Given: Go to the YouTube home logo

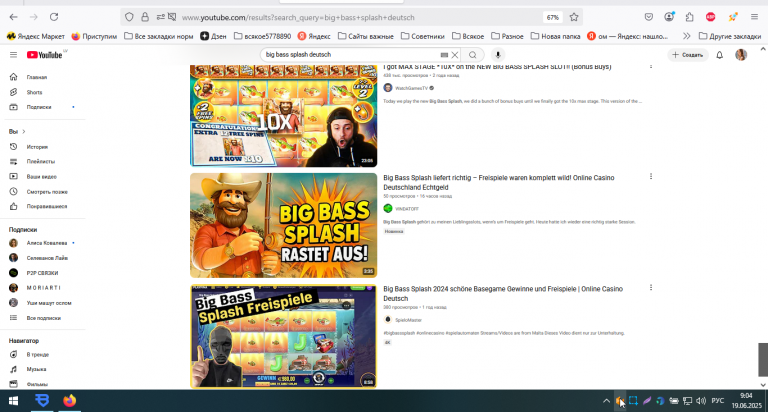Looking at the screenshot, I should [x=45, y=55].
